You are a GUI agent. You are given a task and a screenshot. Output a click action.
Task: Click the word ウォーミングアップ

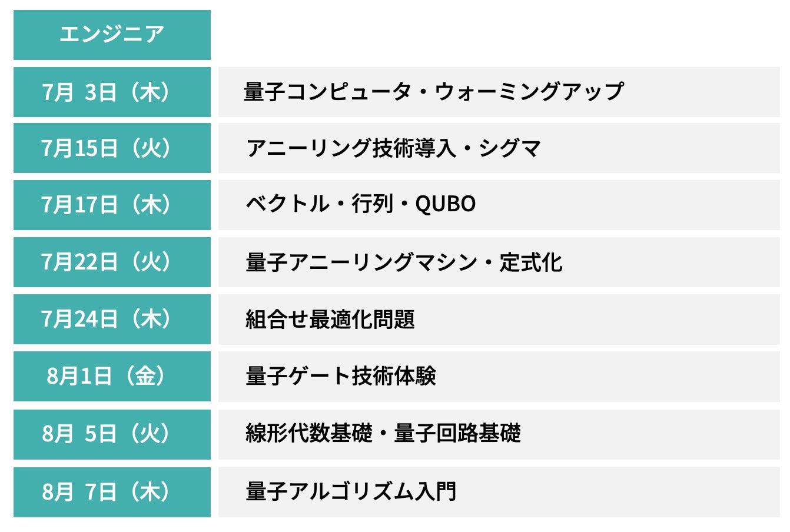529,92
